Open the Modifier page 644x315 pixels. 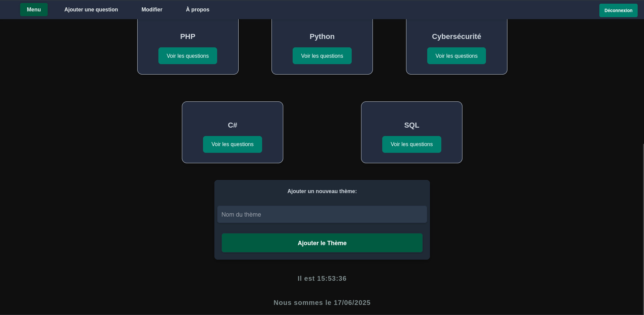[x=152, y=9]
